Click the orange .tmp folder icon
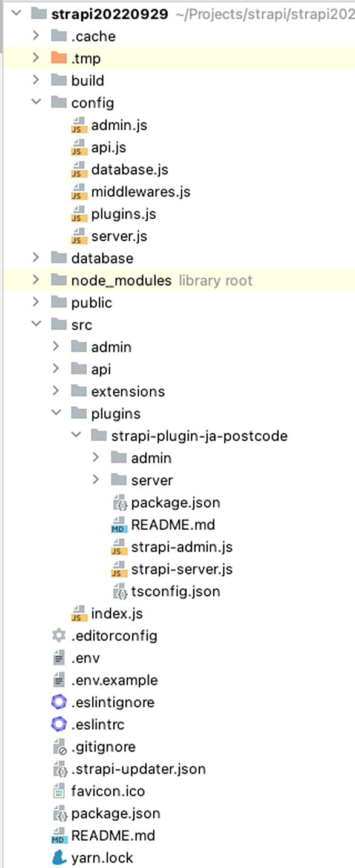This screenshot has width=355, height=868. tap(59, 58)
